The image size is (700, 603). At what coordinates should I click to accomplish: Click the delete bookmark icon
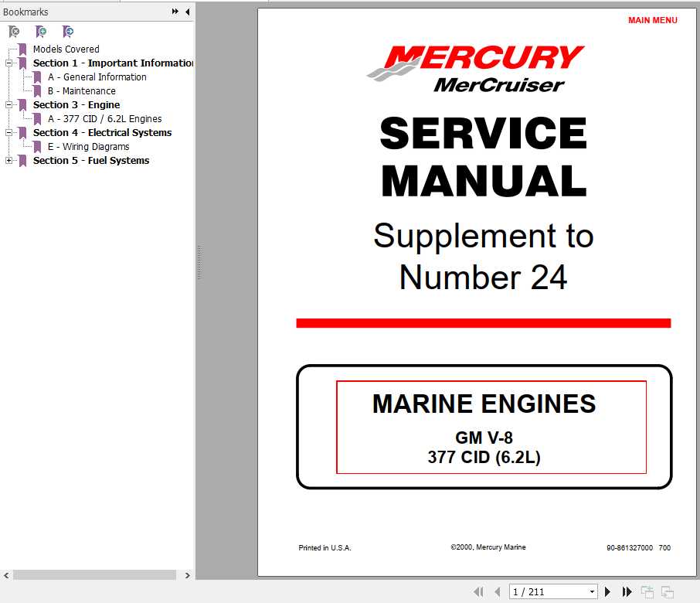pos(12,32)
